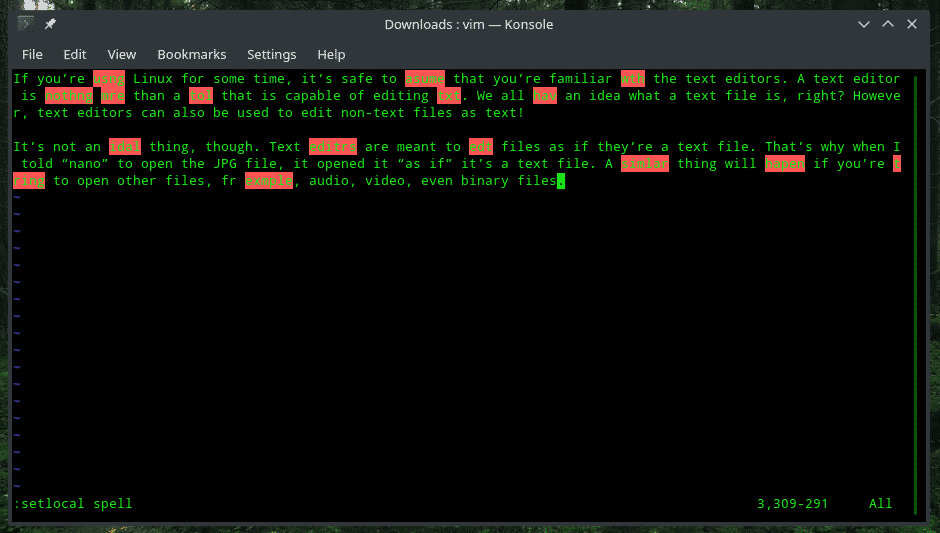Click the highlighted word after "It's safe to"
Image resolution: width=940 pixels, height=533 pixels.
425,79
